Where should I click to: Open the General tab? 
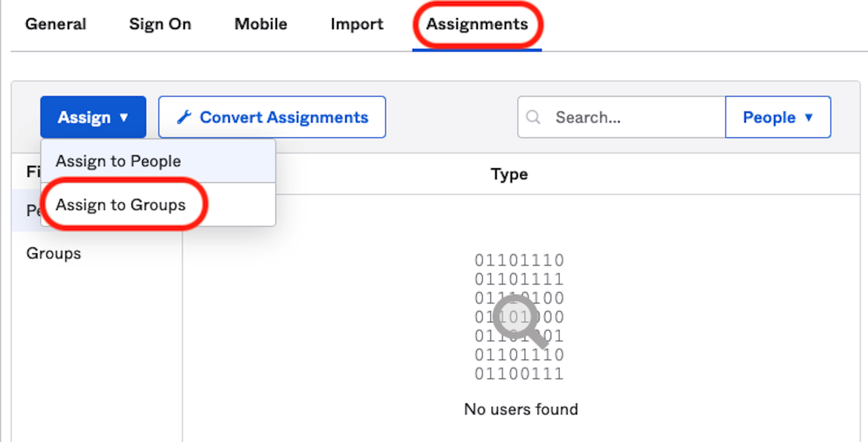(56, 24)
